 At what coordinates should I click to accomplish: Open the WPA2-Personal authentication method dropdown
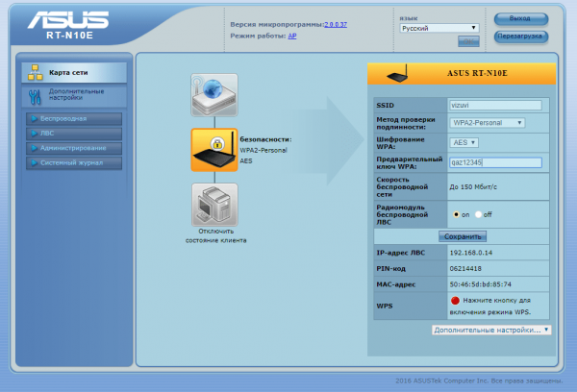(x=488, y=123)
